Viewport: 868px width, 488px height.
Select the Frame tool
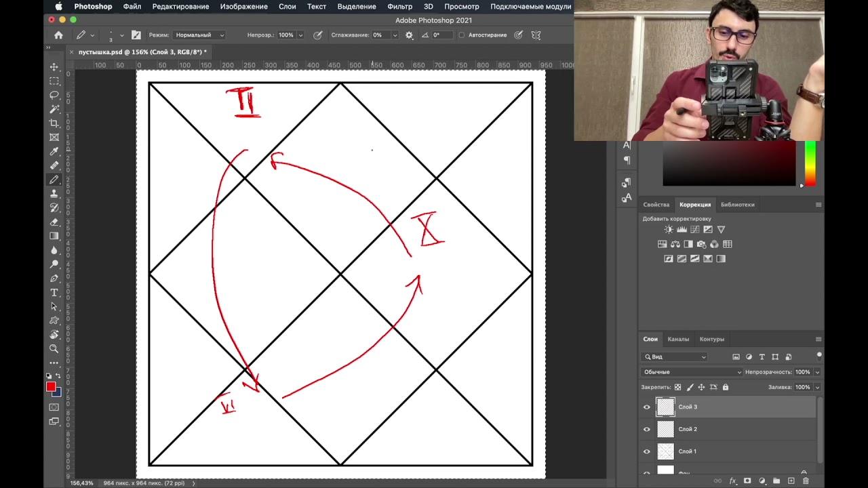tap(54, 137)
